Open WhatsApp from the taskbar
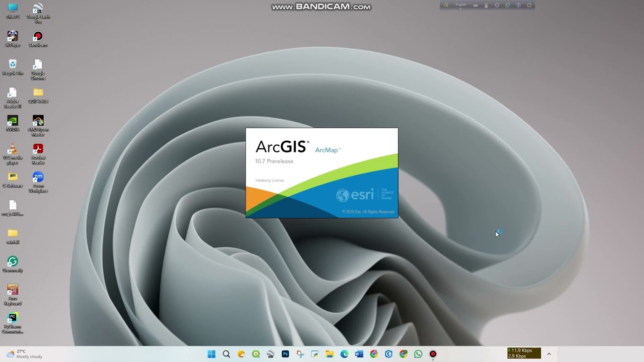 point(418,354)
